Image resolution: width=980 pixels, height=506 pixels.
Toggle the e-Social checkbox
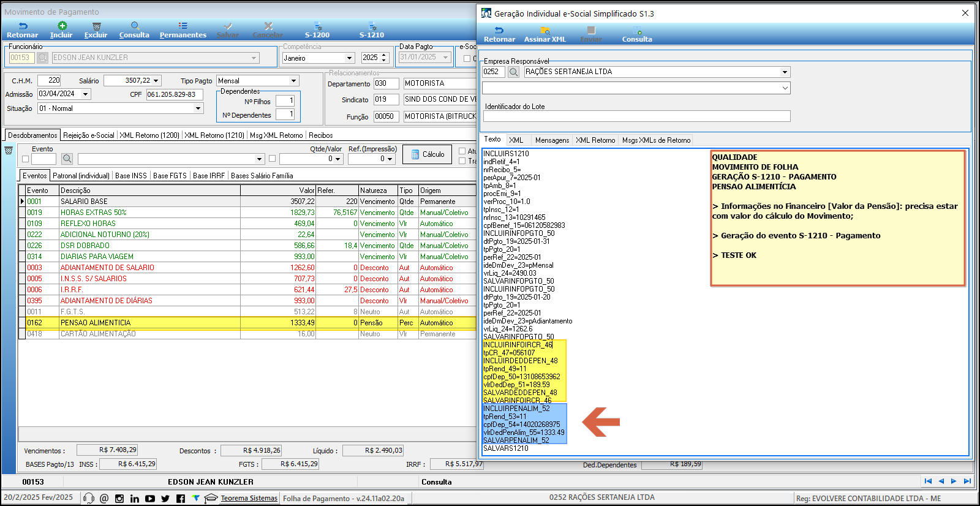click(467, 58)
